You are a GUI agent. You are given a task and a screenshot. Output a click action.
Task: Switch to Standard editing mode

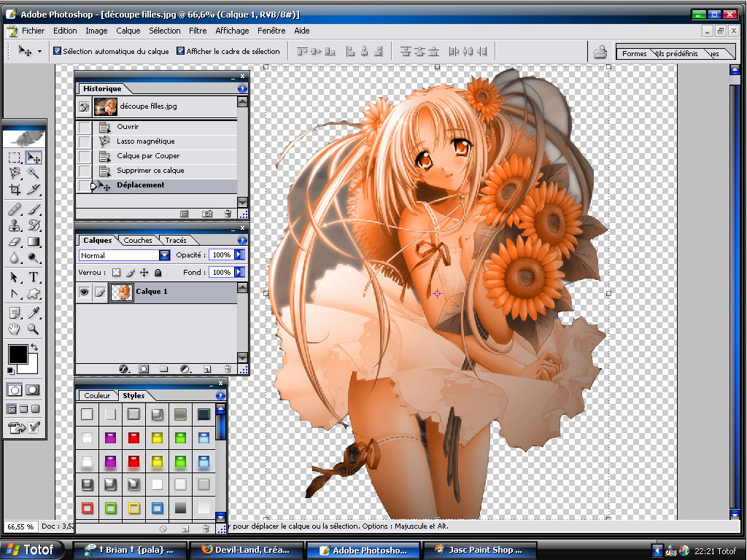click(x=15, y=390)
